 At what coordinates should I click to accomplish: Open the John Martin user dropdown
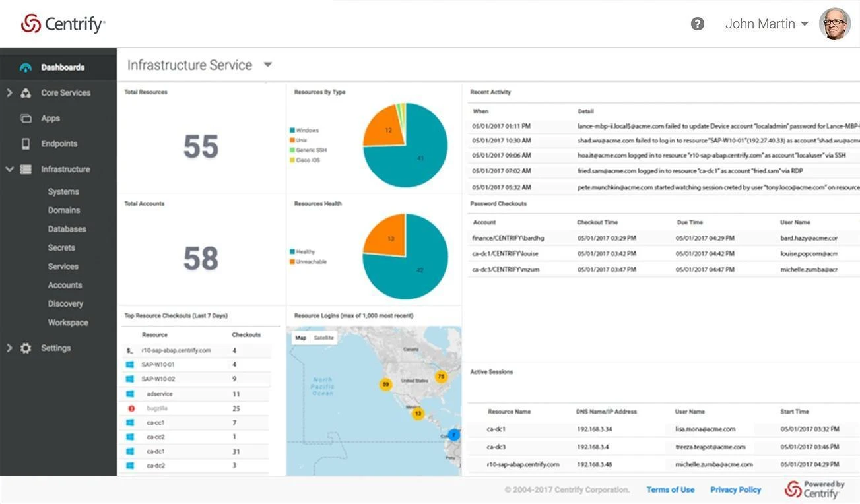tap(767, 24)
